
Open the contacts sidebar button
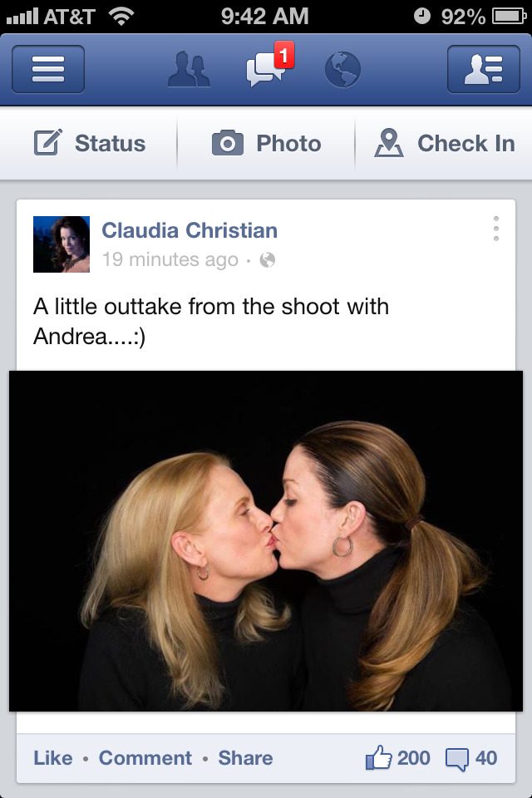click(484, 69)
